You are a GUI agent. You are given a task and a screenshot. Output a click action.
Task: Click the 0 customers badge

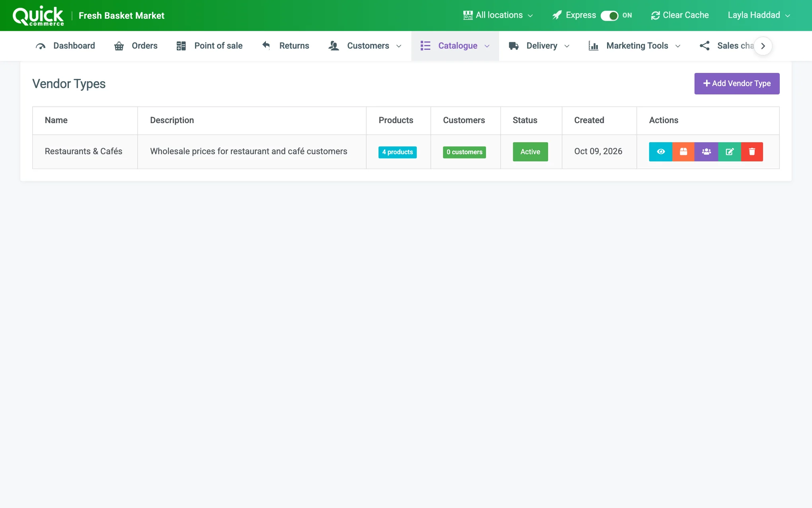(464, 152)
